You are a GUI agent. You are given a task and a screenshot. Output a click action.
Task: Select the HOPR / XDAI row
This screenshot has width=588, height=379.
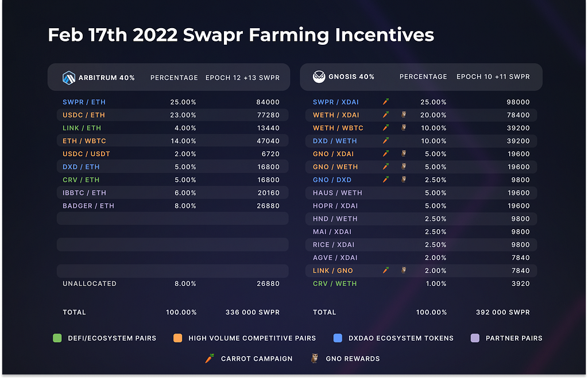click(x=421, y=206)
